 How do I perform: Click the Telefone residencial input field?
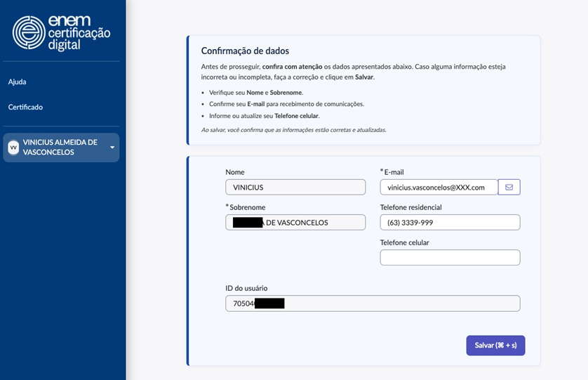pyautogui.click(x=449, y=223)
